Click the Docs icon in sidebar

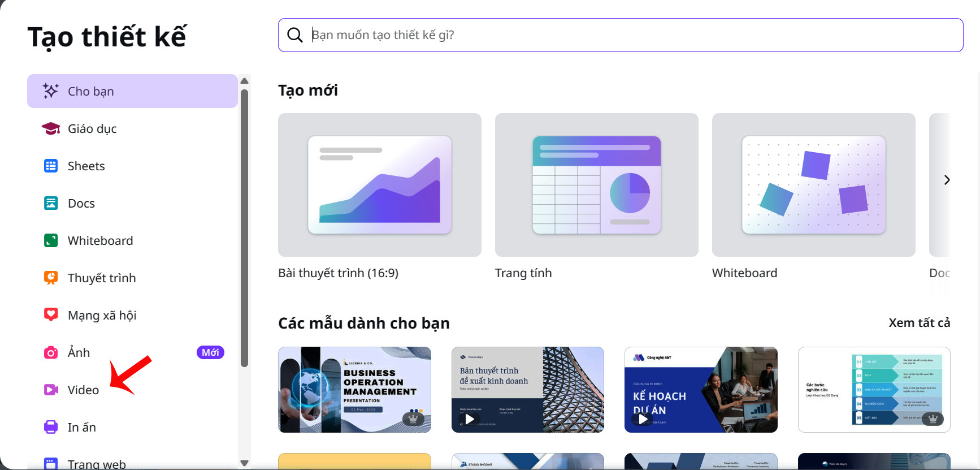(51, 203)
